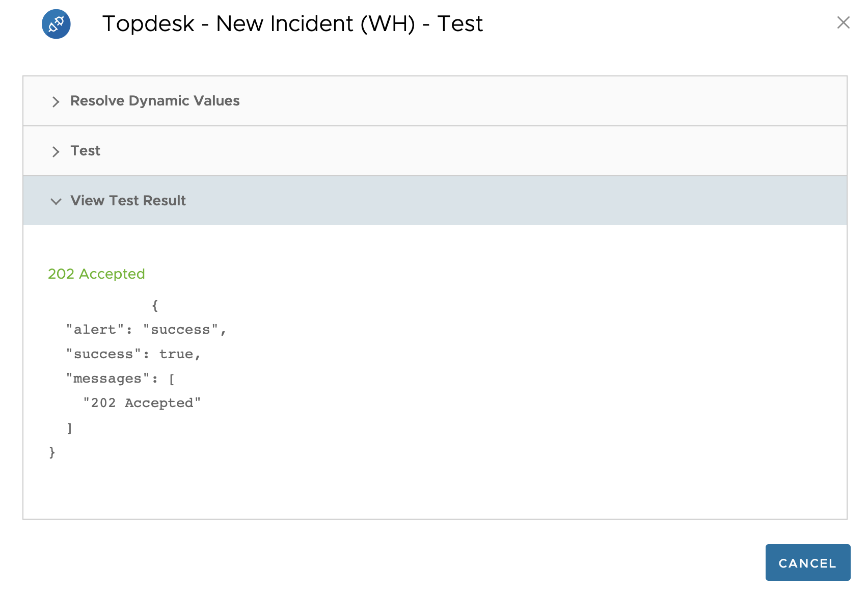Click the opening curly brace of JSON
Screen dimensions: 868x591
tap(155, 306)
